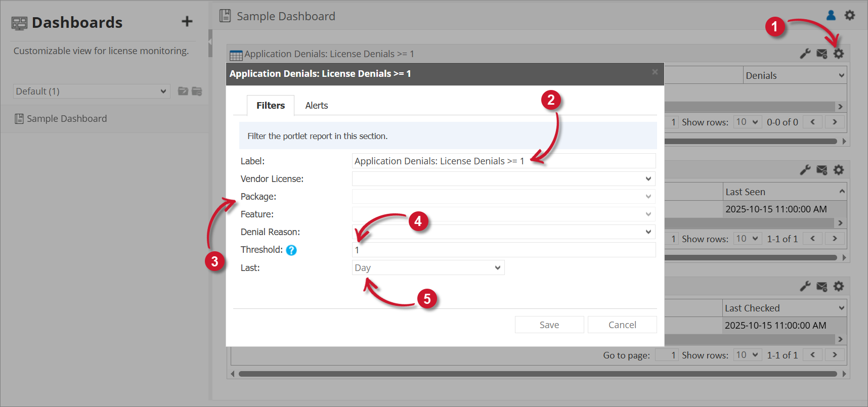
Task: Open Vendor License dropdown
Action: (x=504, y=178)
